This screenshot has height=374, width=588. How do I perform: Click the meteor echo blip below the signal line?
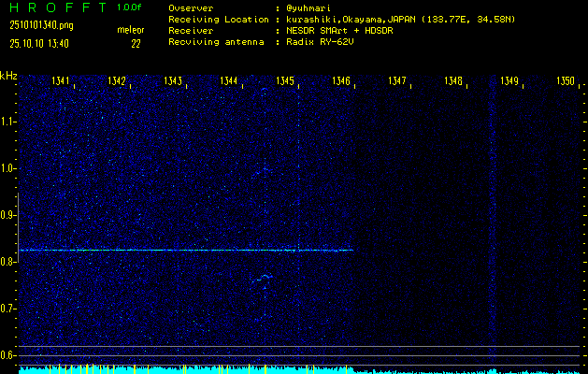tap(265, 277)
